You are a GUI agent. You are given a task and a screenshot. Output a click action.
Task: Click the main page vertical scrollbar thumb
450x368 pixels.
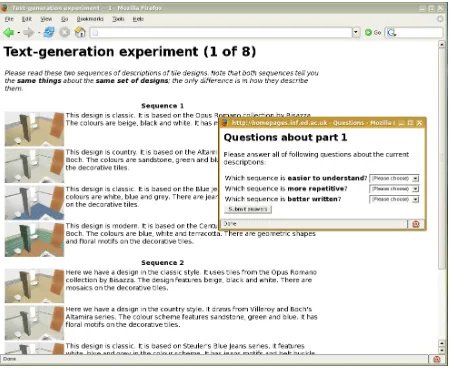pos(442,159)
